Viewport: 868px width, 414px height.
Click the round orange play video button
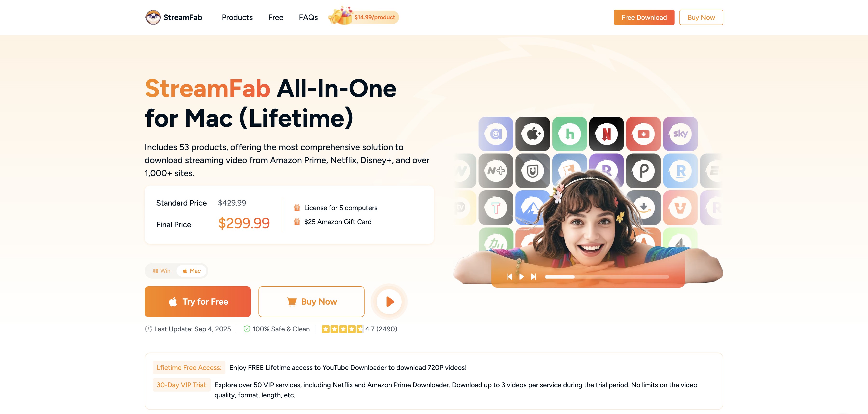click(389, 301)
